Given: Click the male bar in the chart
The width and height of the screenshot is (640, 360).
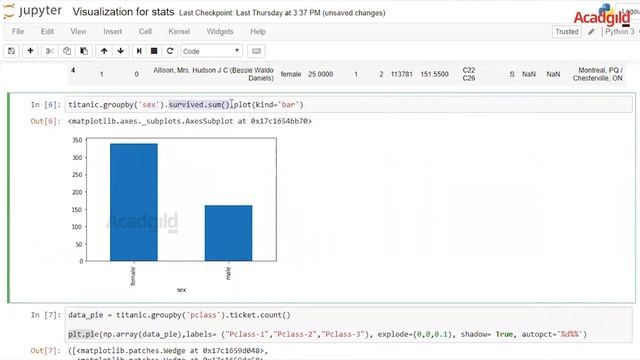Looking at the screenshot, I should coord(228,233).
